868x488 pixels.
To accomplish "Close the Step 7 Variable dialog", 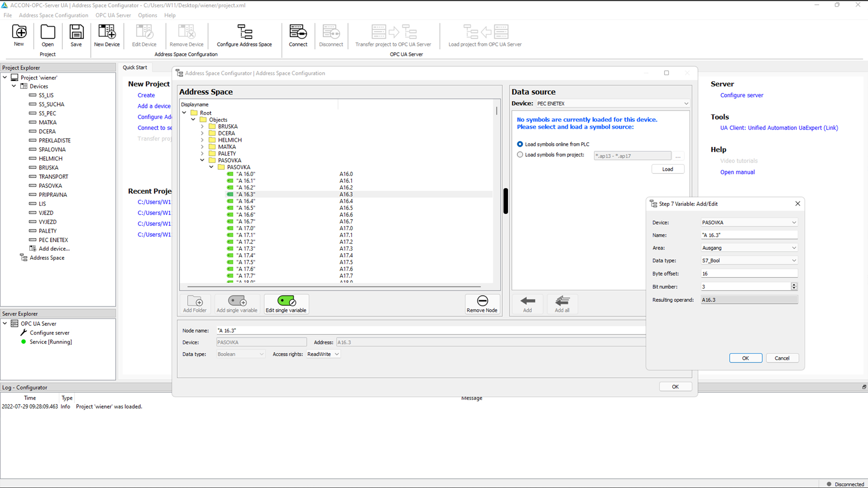I will [x=797, y=204].
